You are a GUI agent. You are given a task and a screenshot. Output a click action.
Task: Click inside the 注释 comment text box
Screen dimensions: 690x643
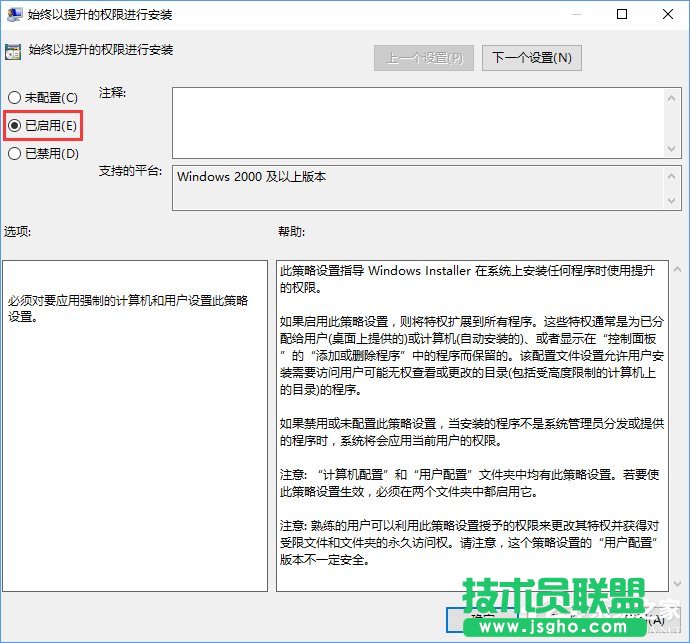coord(418,123)
